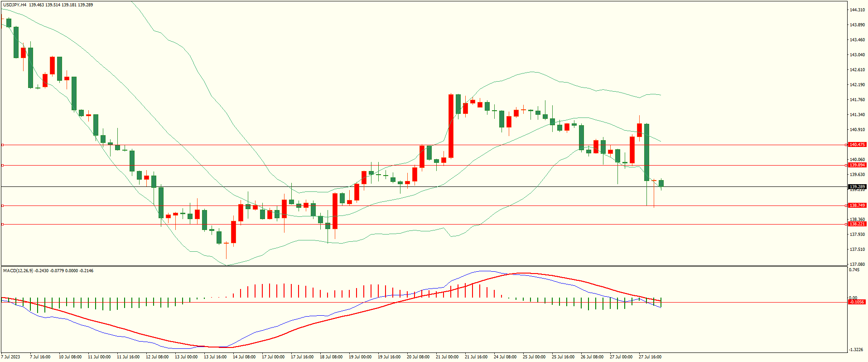Click the 7 Jul 2023 date label
This screenshot has width=868, height=362.
[11, 357]
